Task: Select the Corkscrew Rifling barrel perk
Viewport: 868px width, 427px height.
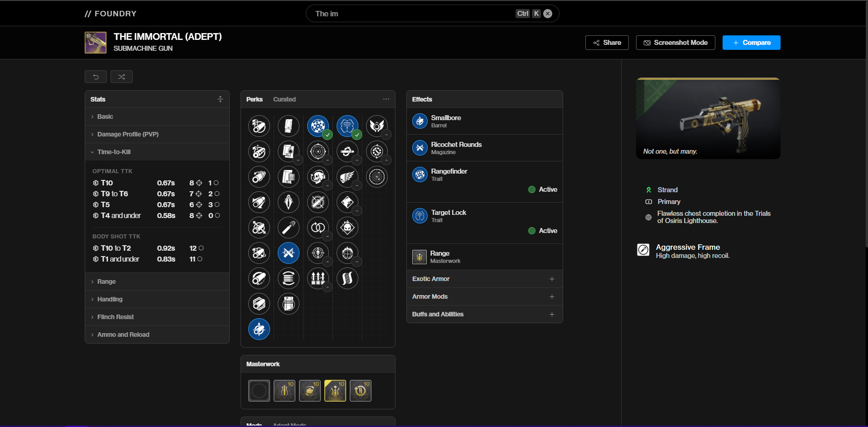Action: 259,177
